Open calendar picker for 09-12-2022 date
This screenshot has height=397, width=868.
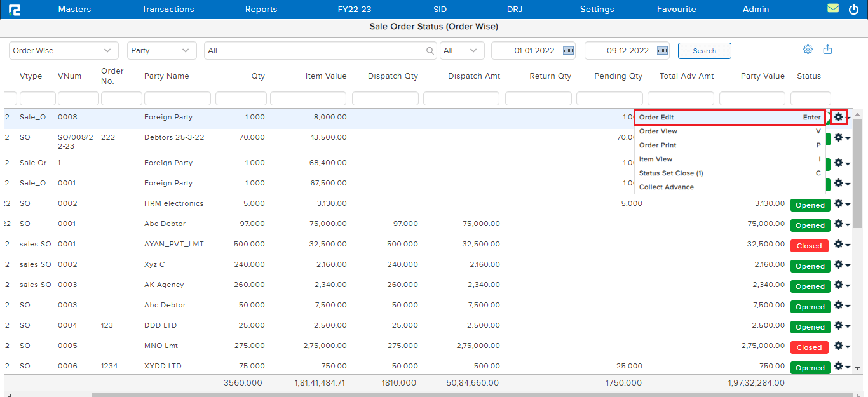[x=662, y=51]
